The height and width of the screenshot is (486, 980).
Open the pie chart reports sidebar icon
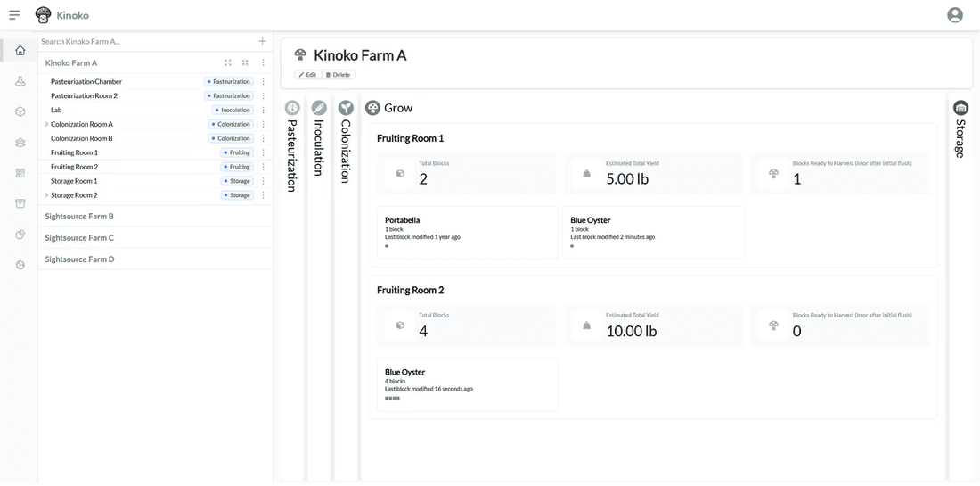tap(20, 235)
